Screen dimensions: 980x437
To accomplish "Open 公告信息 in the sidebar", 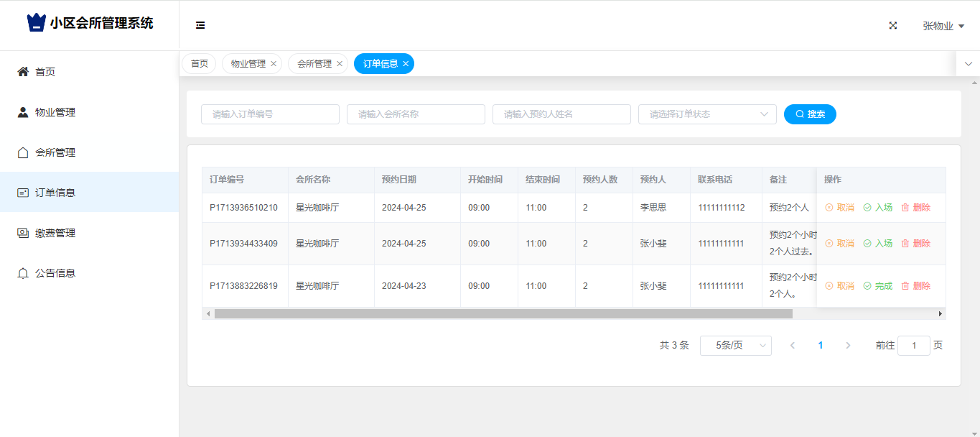I will tap(55, 273).
